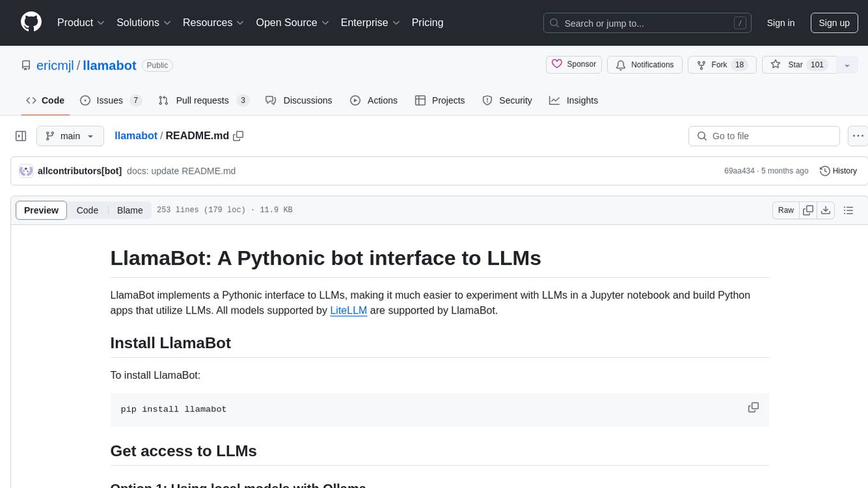This screenshot has height=488, width=868.
Task: Open the star lists dropdown arrow
Action: coord(847,65)
